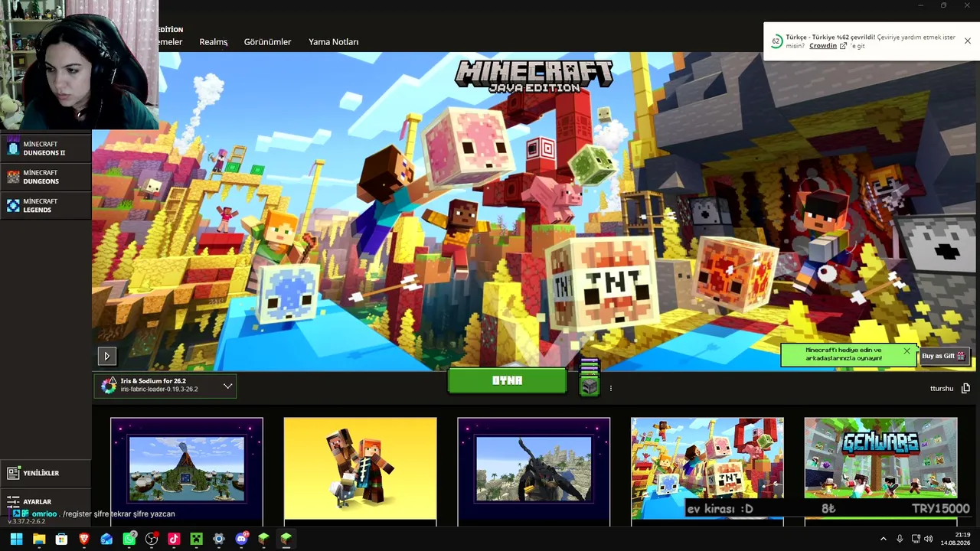Open the Windows Start menu

coord(16,539)
